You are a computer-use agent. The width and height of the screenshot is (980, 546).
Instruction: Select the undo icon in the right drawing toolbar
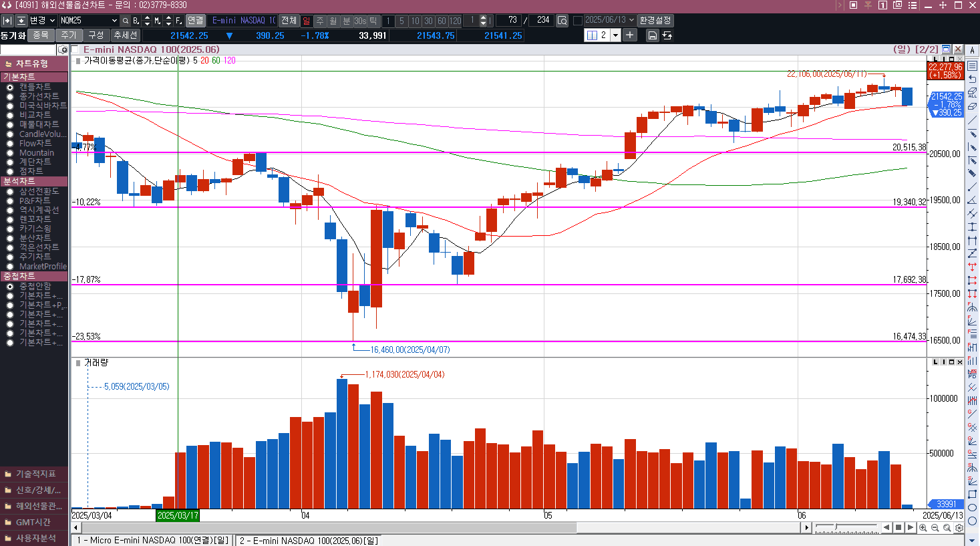point(972,79)
